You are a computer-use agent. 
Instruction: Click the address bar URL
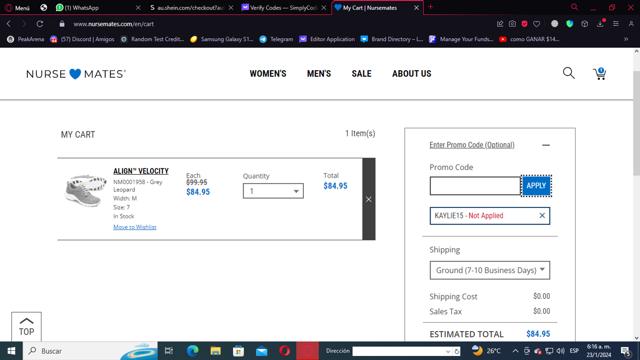[113, 24]
